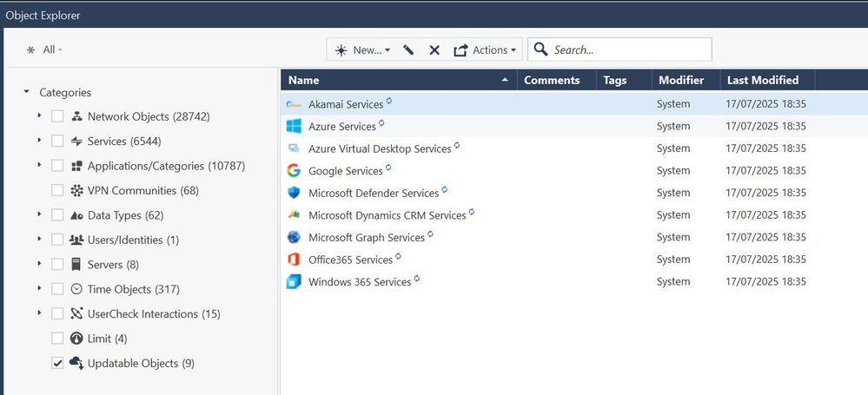The width and height of the screenshot is (868, 395).
Task: Click the Google Services G logo icon
Action: [294, 170]
